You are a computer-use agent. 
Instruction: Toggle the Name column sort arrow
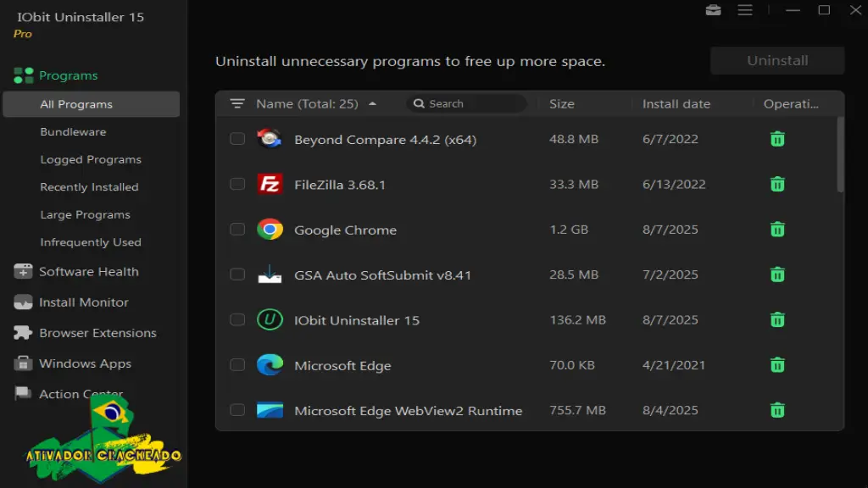tap(373, 103)
